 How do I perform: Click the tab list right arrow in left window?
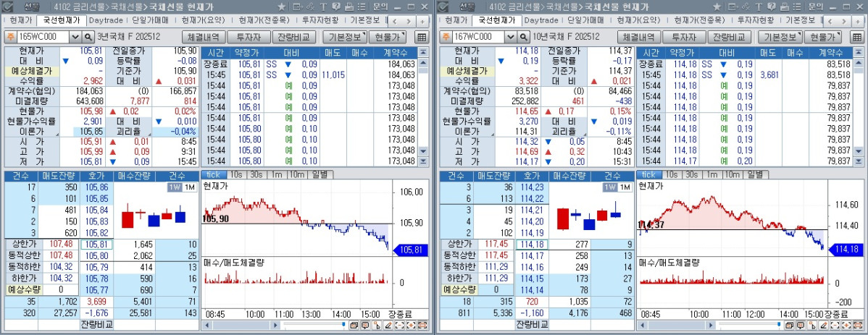pos(409,22)
